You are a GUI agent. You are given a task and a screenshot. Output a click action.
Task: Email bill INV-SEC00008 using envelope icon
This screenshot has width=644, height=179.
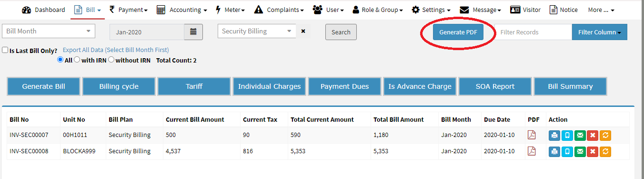[580, 152]
